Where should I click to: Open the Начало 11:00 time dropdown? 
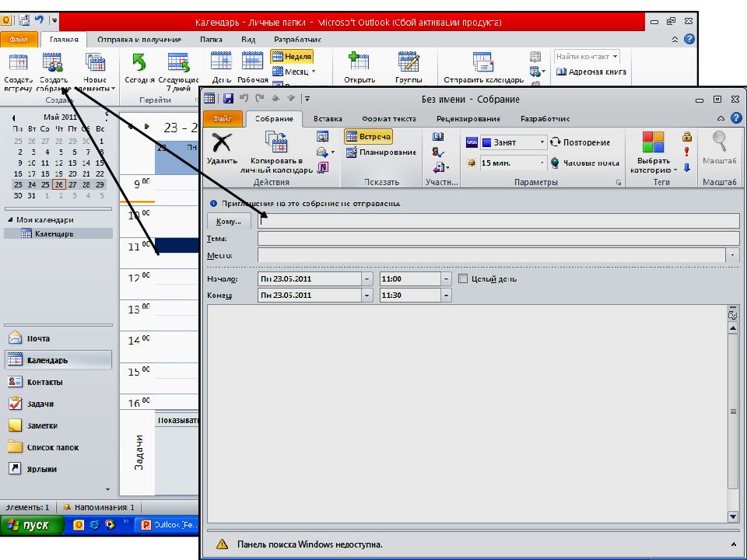point(446,279)
